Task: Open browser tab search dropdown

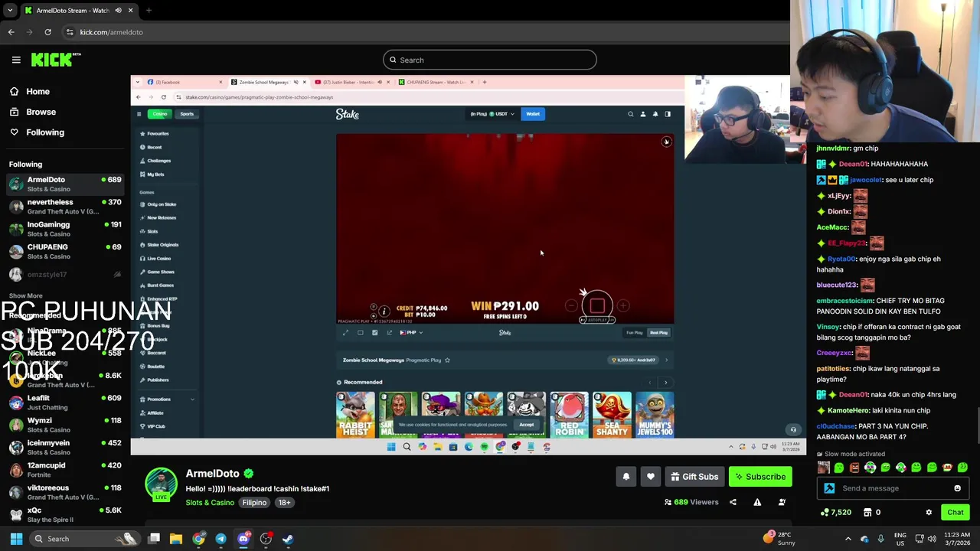Action: [10, 11]
